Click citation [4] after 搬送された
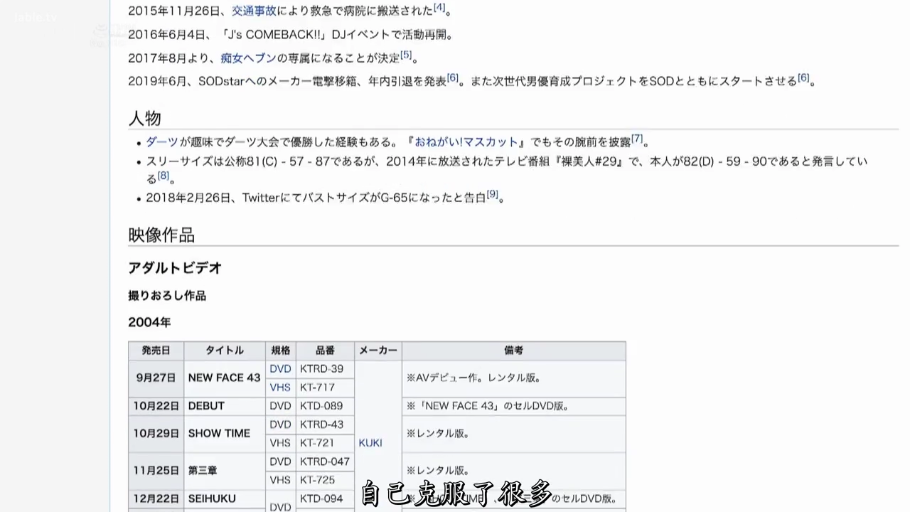This screenshot has width=910, height=512. 439,8
